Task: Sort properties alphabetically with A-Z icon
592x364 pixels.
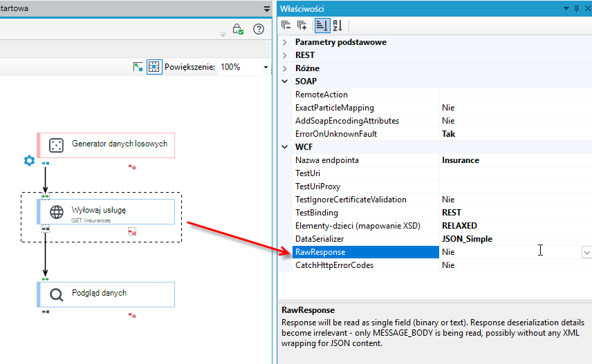Action: (x=337, y=26)
